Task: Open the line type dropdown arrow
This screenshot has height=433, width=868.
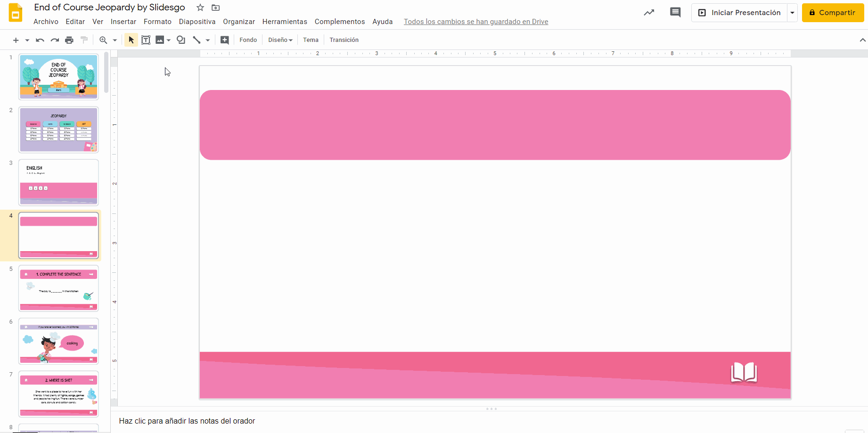Action: (207, 40)
